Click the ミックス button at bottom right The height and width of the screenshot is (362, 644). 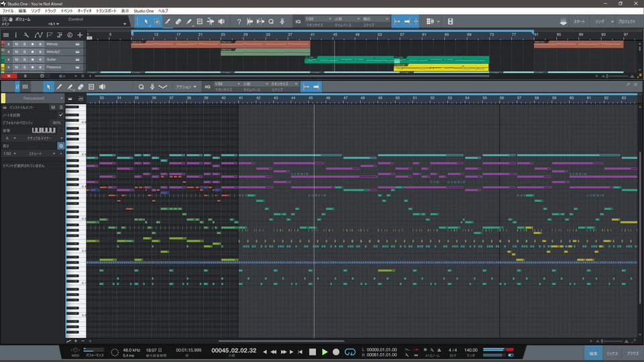(612, 353)
